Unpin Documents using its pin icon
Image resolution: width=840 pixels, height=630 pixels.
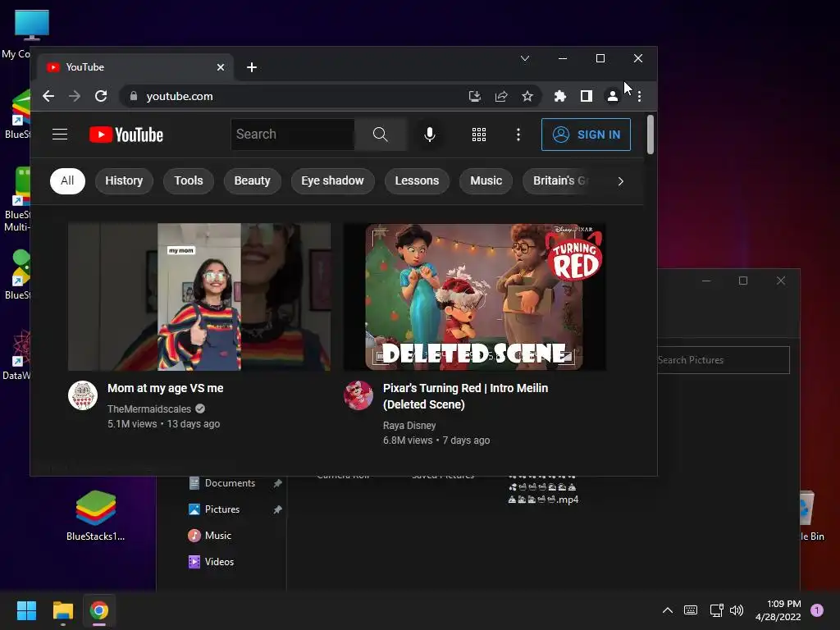point(277,483)
